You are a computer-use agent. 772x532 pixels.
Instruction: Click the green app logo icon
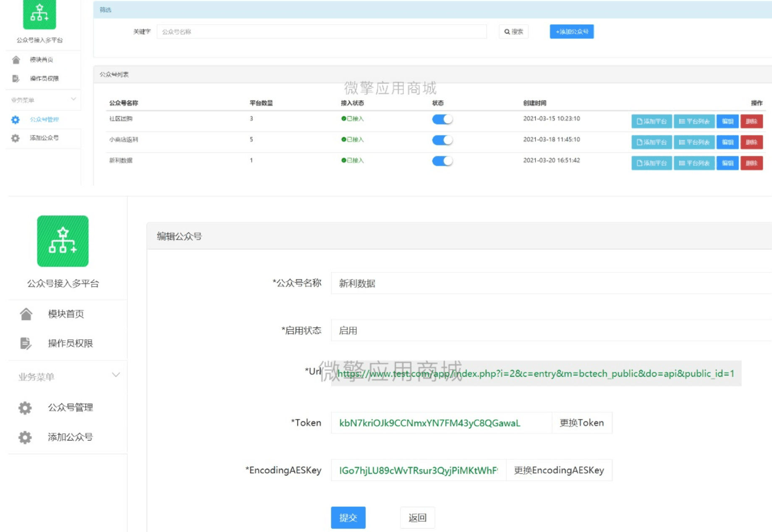click(39, 15)
